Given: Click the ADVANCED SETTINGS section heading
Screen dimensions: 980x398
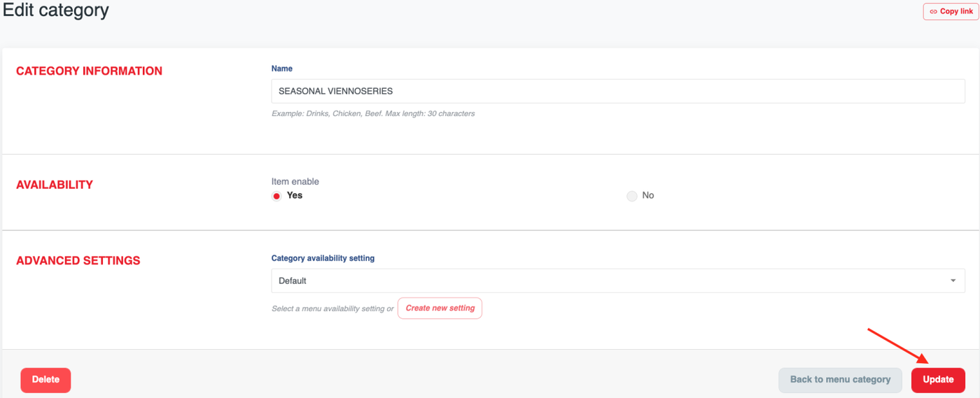Looking at the screenshot, I should pos(78,261).
